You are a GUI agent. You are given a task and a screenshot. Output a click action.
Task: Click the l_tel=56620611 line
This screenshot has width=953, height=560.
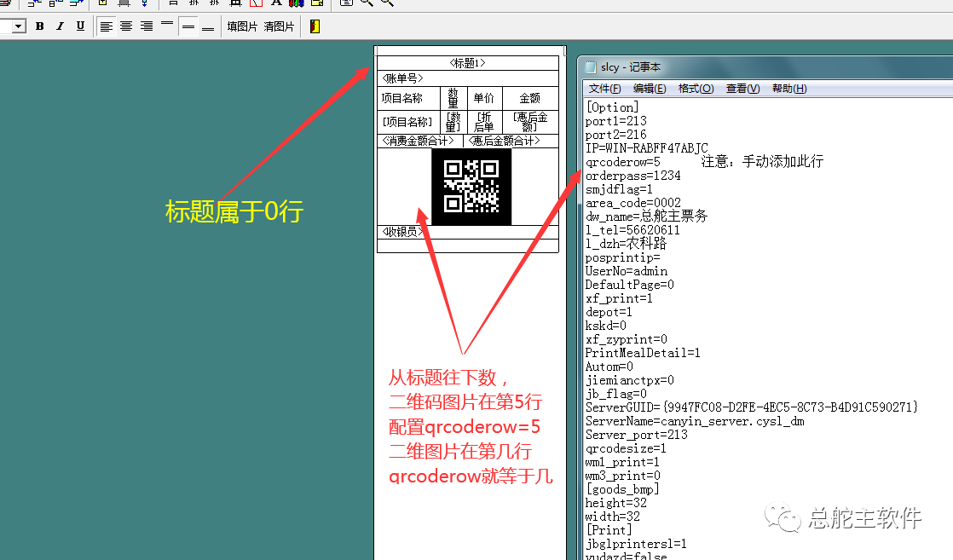[x=632, y=230]
